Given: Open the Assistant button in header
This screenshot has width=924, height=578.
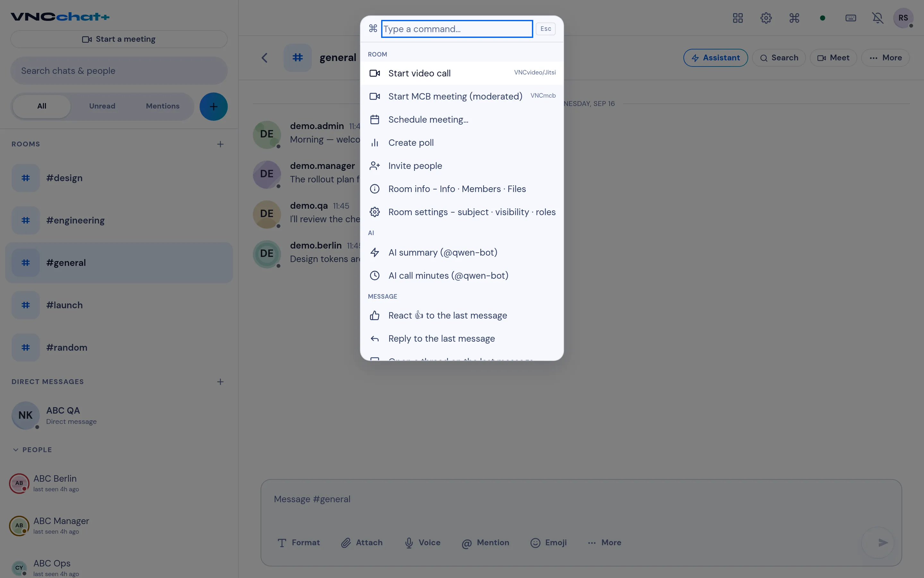Looking at the screenshot, I should coord(715,58).
